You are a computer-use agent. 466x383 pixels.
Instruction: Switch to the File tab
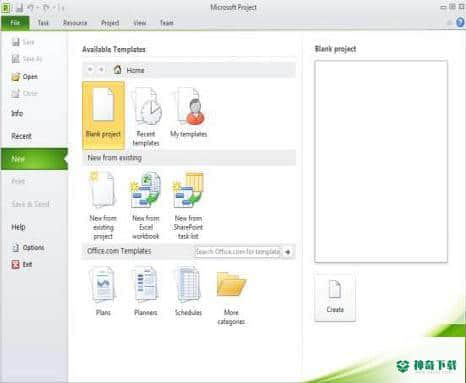[x=15, y=23]
